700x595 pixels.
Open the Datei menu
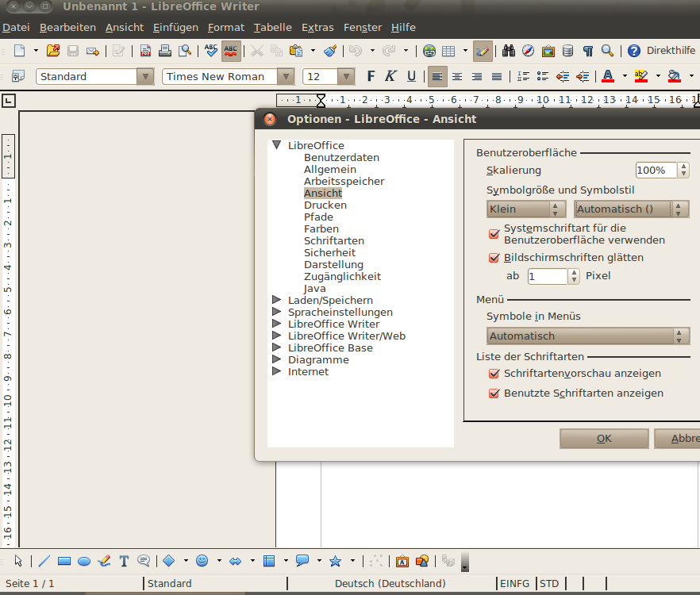(x=16, y=27)
